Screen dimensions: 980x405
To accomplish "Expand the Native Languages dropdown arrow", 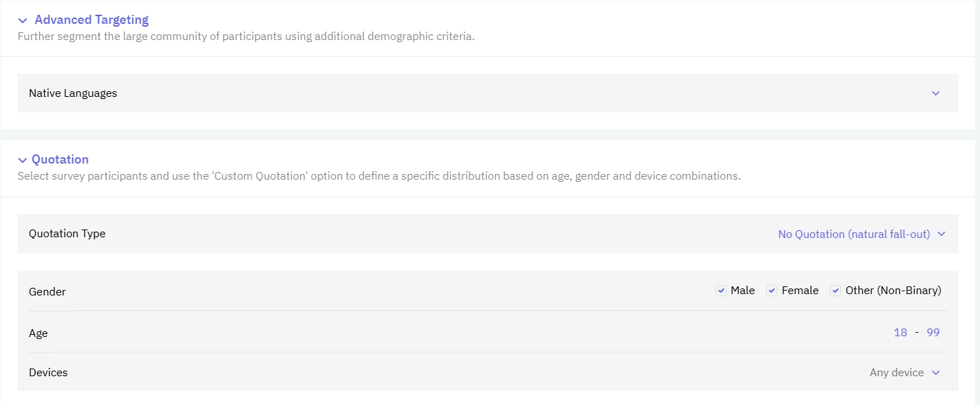I will 935,93.
